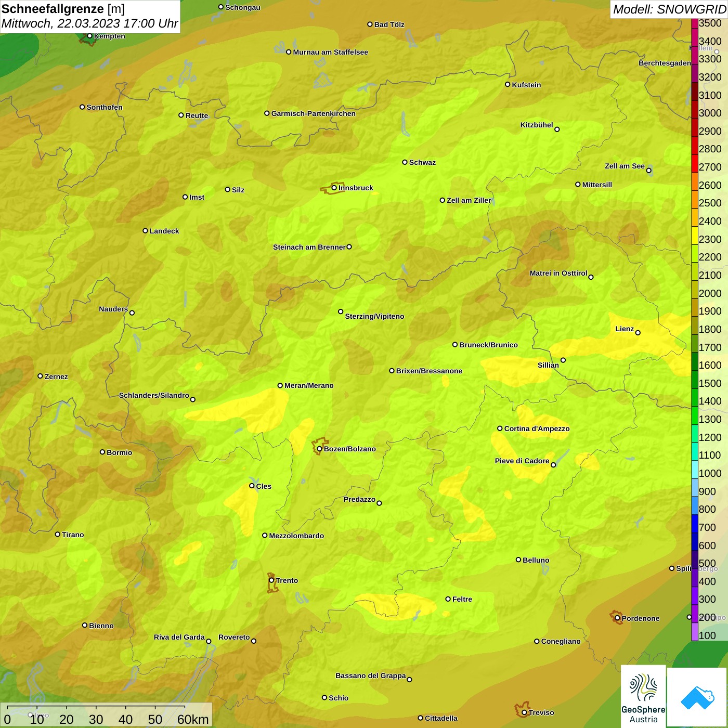Click the 'Matrei in Osttirol' label
This screenshot has width=728, height=728.
pos(558,273)
